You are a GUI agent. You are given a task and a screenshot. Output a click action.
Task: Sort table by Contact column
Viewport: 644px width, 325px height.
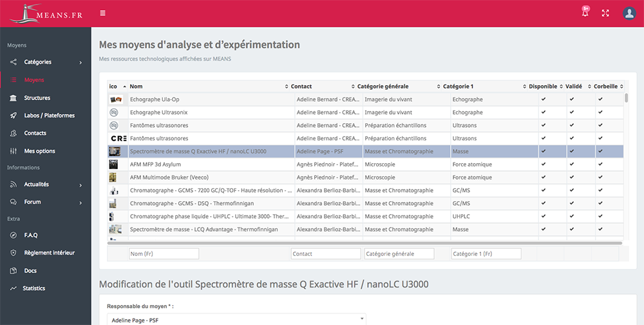click(x=323, y=86)
